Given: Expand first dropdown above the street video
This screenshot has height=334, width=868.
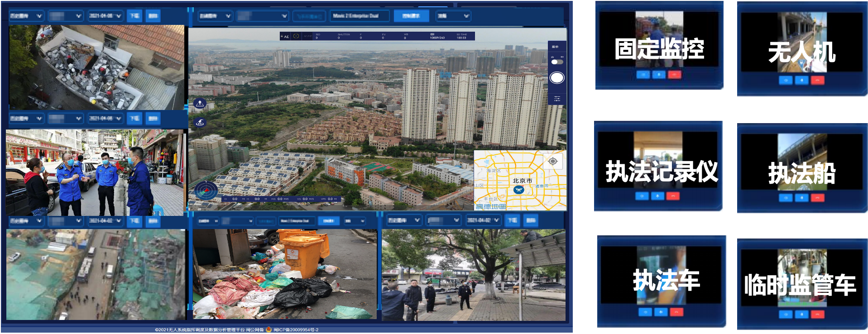Looking at the screenshot, I should pos(26,119).
